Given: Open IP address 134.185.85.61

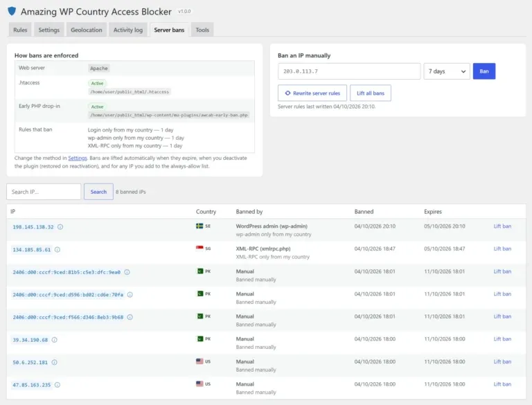Looking at the screenshot, I should (32, 250).
